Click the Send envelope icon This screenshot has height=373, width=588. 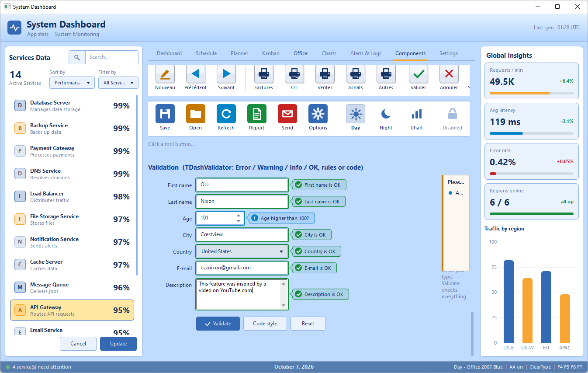coord(287,114)
